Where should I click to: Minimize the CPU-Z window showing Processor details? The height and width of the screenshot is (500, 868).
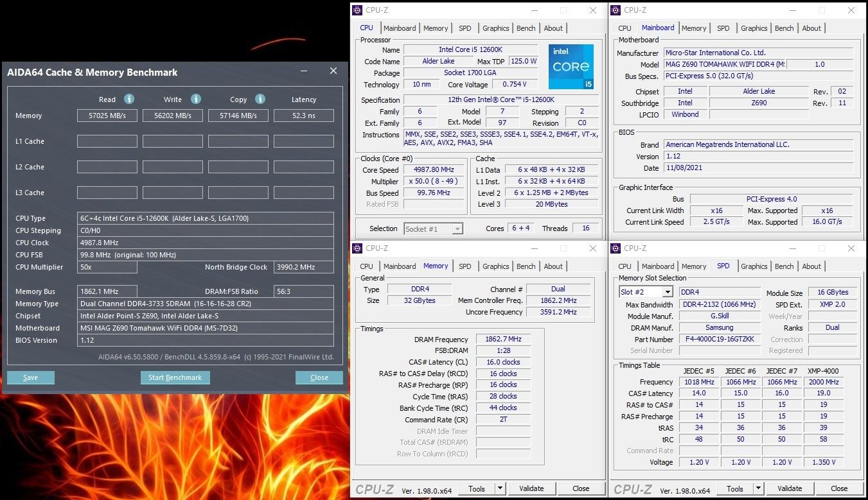click(x=534, y=10)
